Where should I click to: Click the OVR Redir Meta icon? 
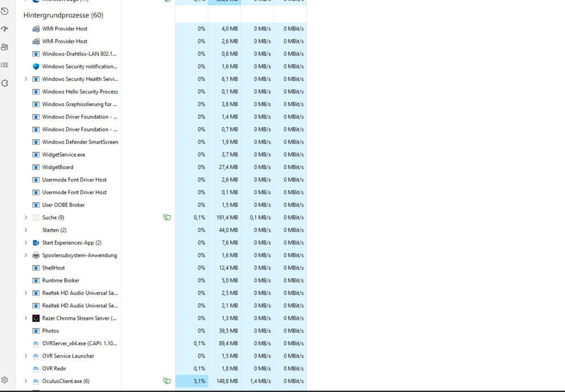point(36,369)
